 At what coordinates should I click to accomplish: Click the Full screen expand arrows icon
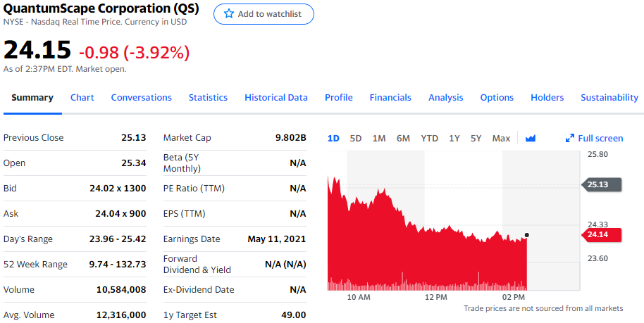pos(569,139)
